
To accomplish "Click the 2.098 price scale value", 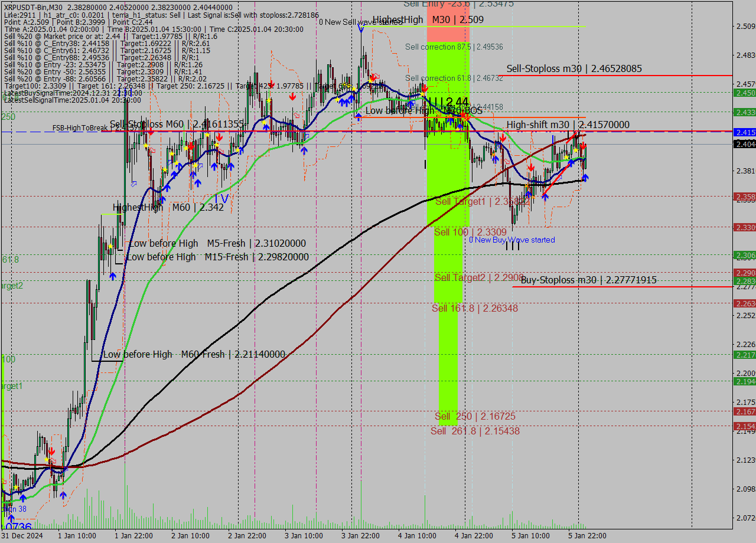I will (745, 489).
